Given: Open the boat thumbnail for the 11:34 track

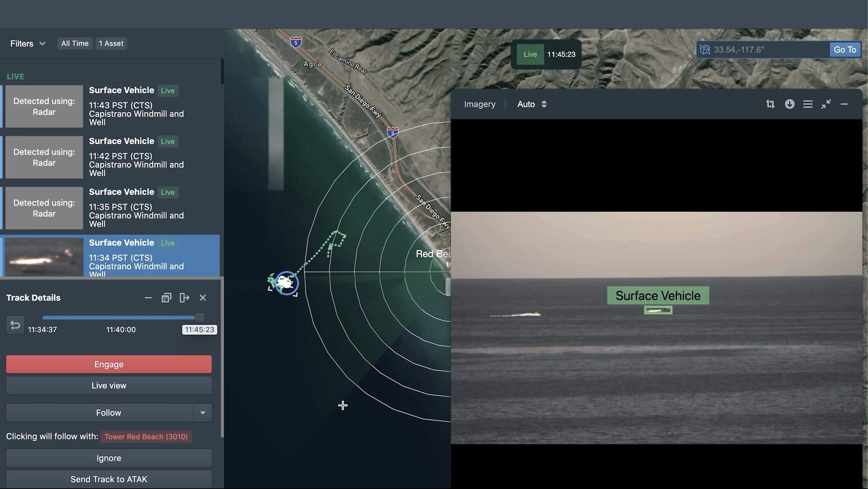Looking at the screenshot, I should coord(44,257).
